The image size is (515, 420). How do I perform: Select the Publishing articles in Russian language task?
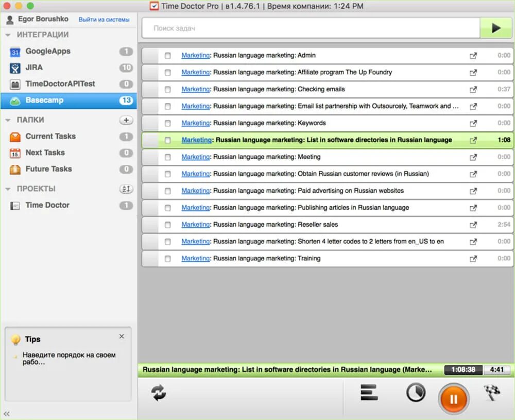[x=328, y=208]
